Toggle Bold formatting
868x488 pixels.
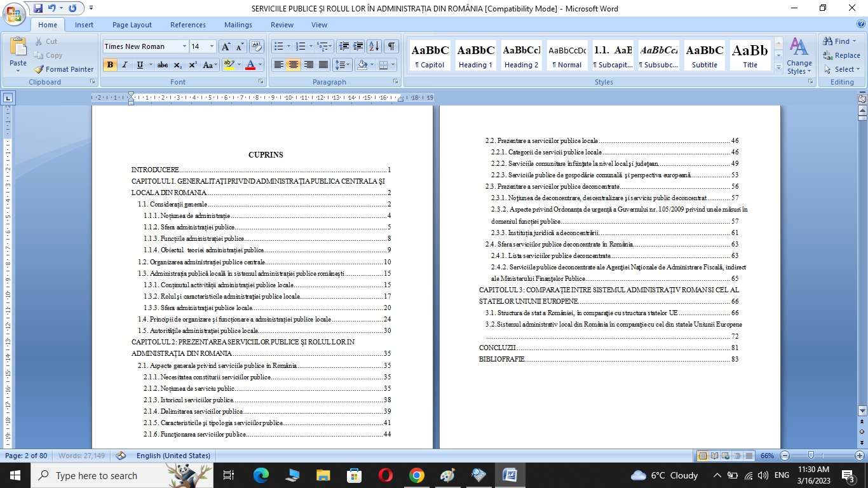point(110,65)
